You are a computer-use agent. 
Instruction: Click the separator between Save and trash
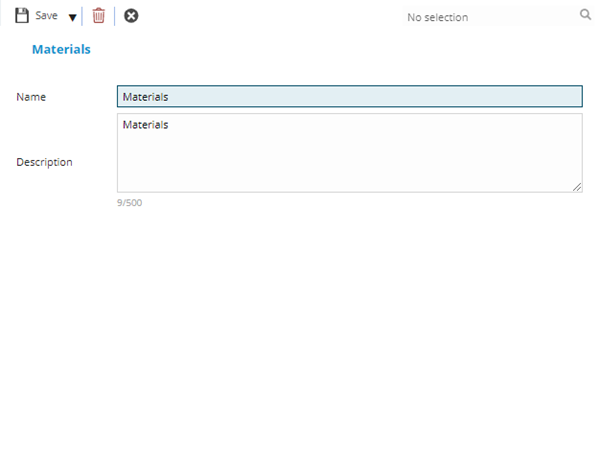(82, 16)
